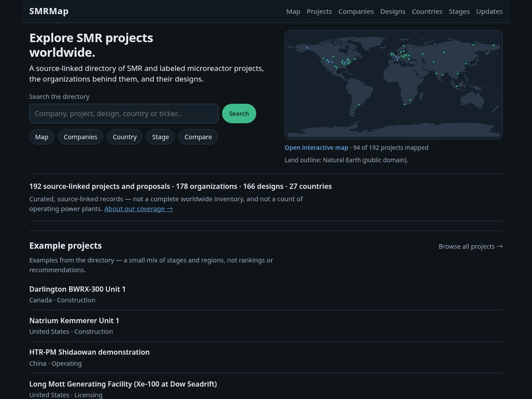Click the '192 source-linked projects' statistics line
Screen dimensions: 532x399
pos(180,186)
